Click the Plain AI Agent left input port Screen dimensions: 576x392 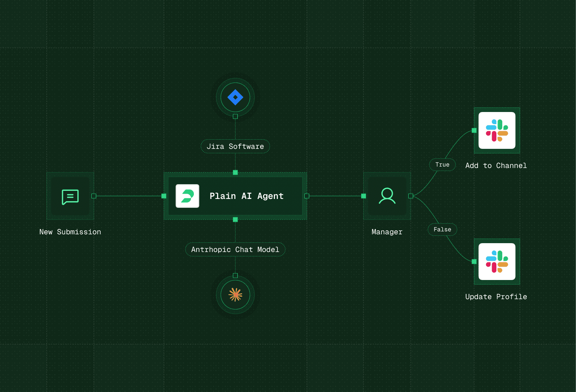click(x=164, y=196)
